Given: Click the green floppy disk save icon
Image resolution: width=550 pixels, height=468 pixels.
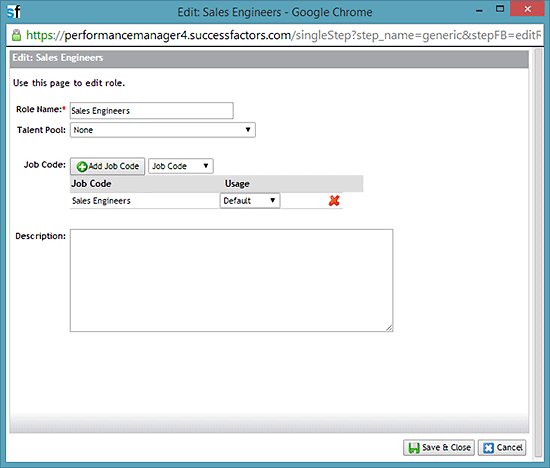Looking at the screenshot, I should [414, 448].
